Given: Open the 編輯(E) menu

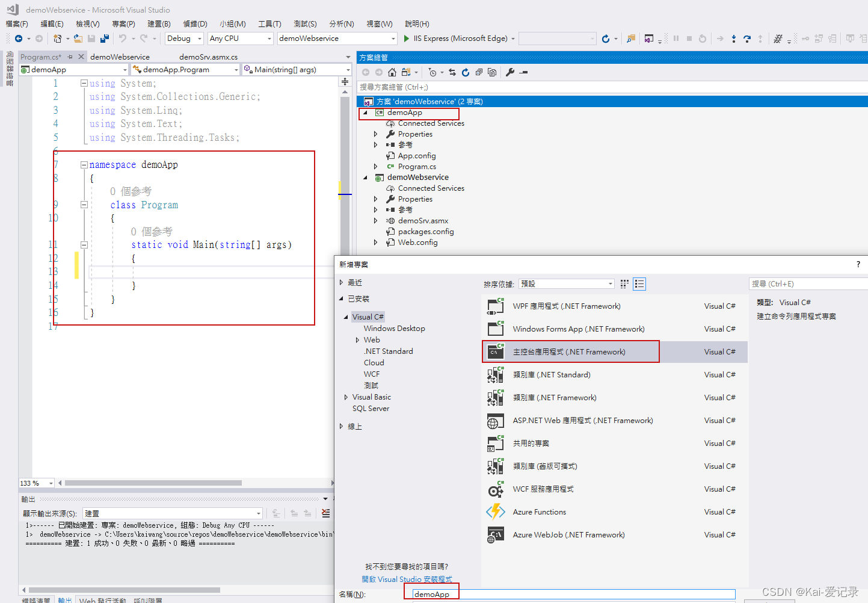Looking at the screenshot, I should click(52, 24).
